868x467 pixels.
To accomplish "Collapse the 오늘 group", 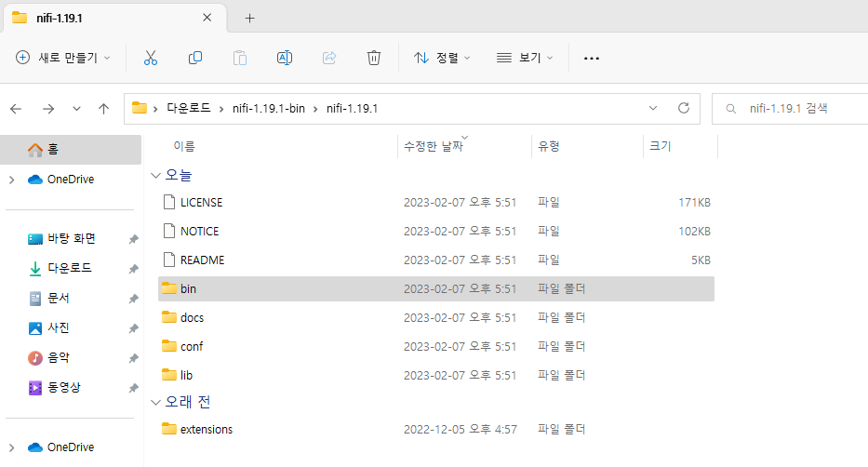I will pos(155,176).
